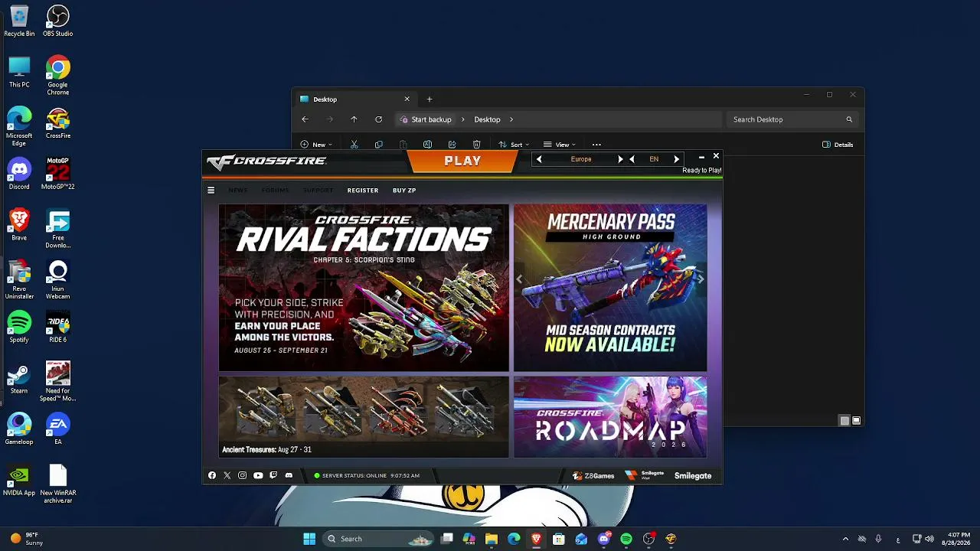Focus the Search Desktop field in Explorer
980x551 pixels.
point(792,119)
